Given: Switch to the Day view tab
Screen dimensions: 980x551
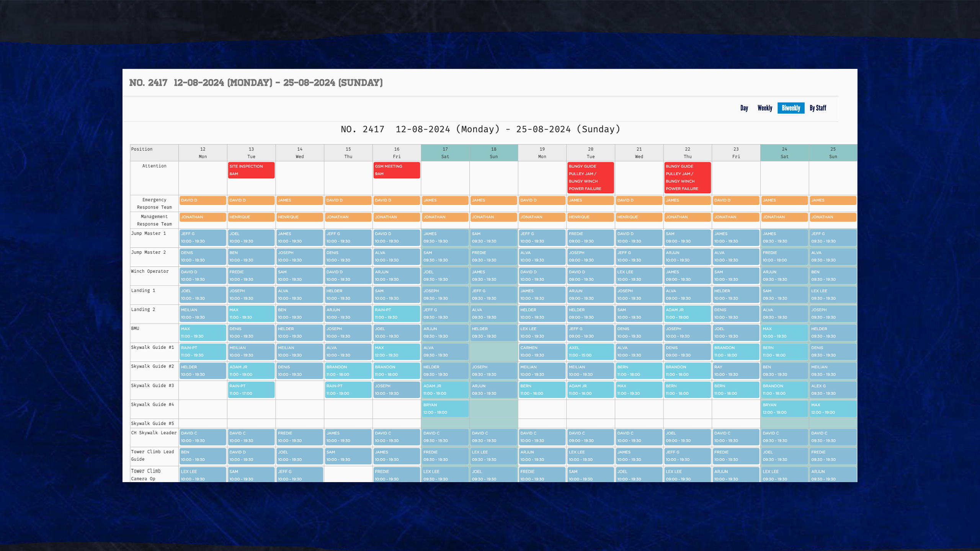Looking at the screenshot, I should (744, 108).
